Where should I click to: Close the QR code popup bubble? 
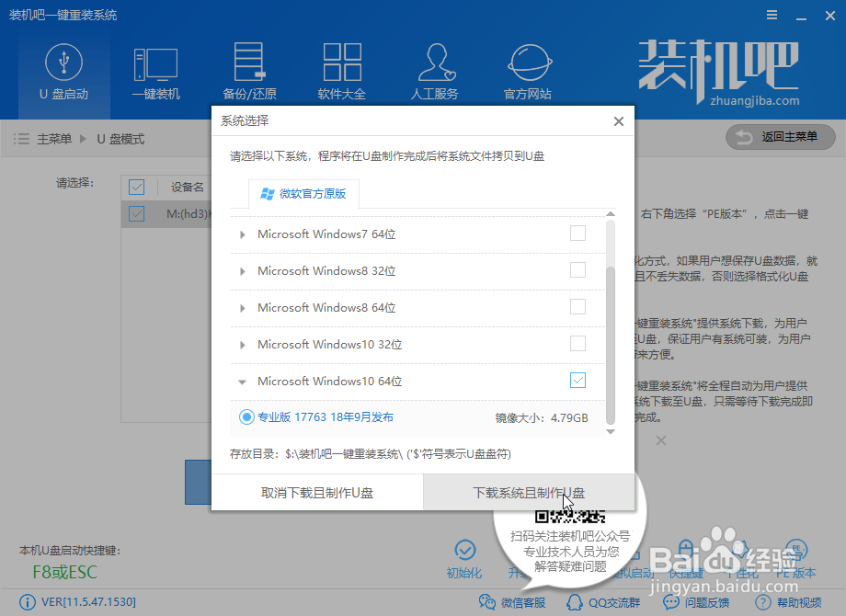click(661, 440)
